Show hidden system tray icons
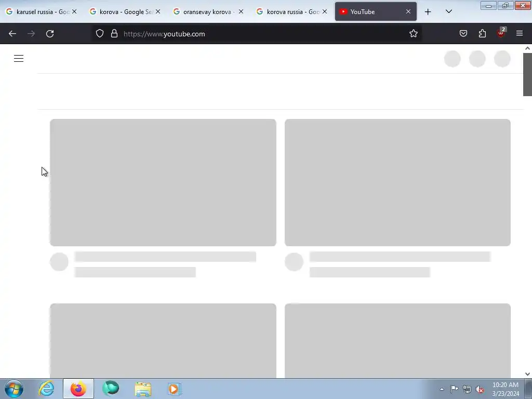 pos(442,389)
